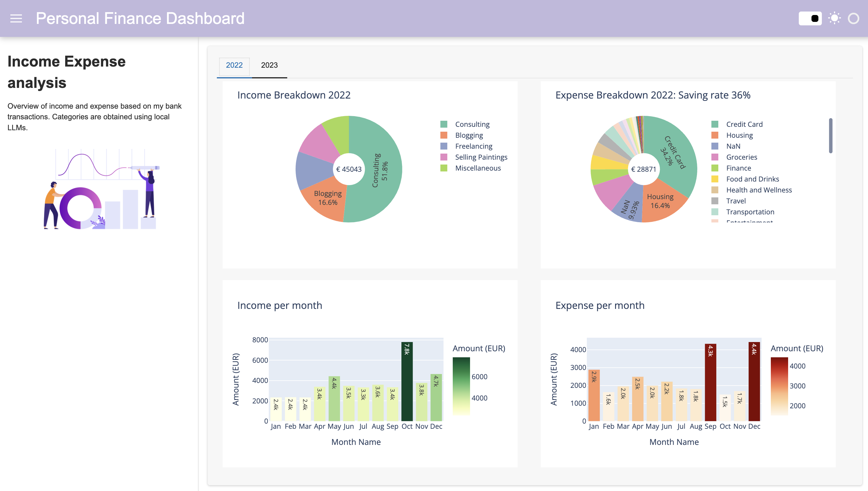Toggle the dark mode switch in the header
The image size is (868, 491).
click(x=810, y=18)
